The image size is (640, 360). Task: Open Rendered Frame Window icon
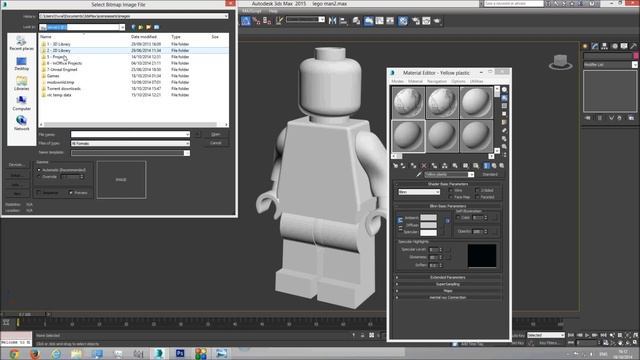coord(426,21)
